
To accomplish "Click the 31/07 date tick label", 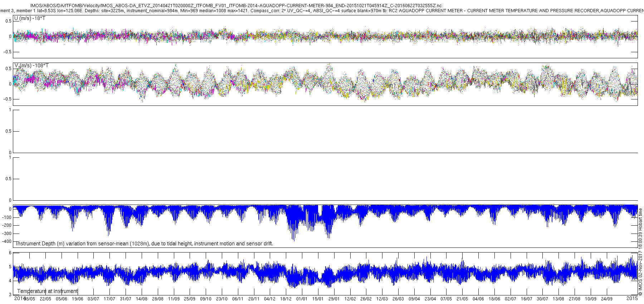I will 126,299.
